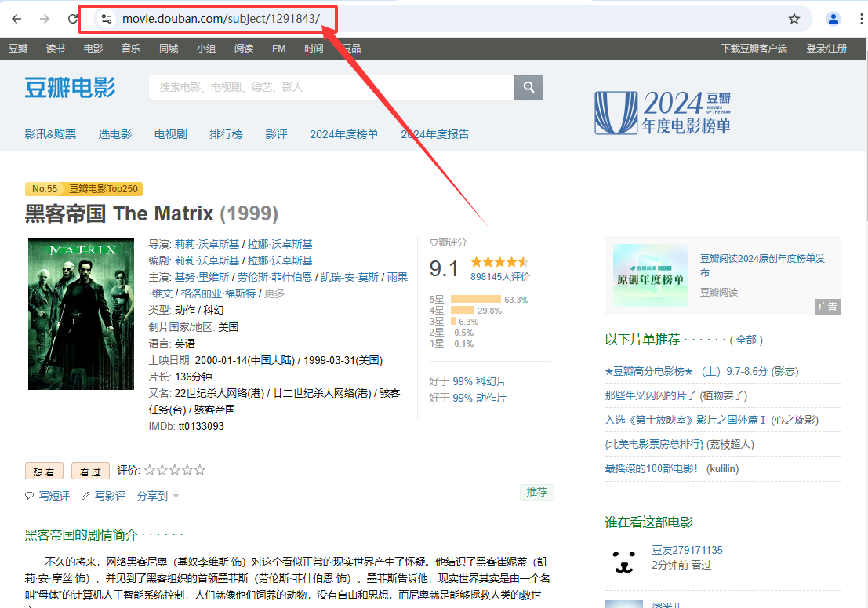Open 时间 in top navigation
The image size is (868, 608).
click(314, 49)
